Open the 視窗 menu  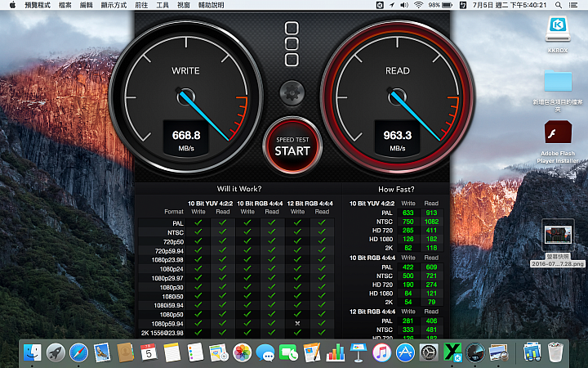184,5
